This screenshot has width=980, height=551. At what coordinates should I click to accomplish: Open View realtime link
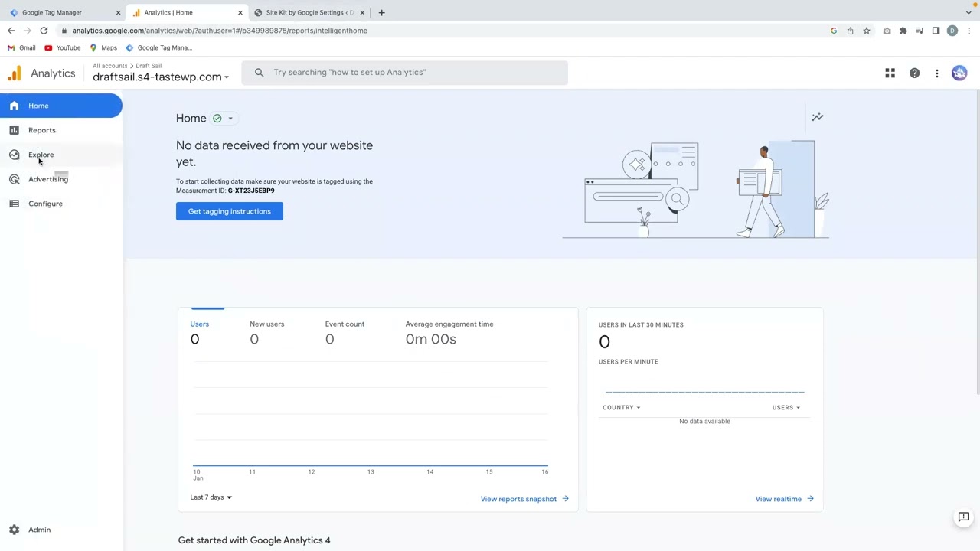[x=784, y=499]
